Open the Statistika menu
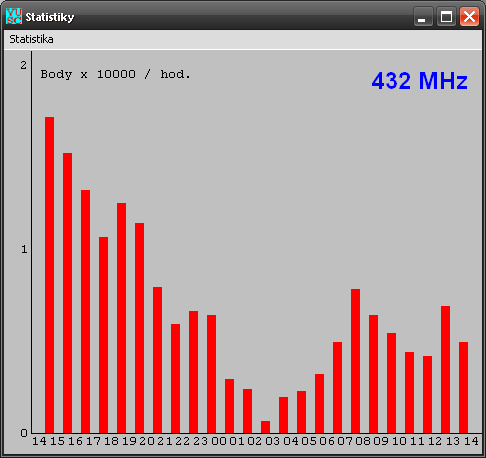The height and width of the screenshot is (458, 486). [x=31, y=39]
